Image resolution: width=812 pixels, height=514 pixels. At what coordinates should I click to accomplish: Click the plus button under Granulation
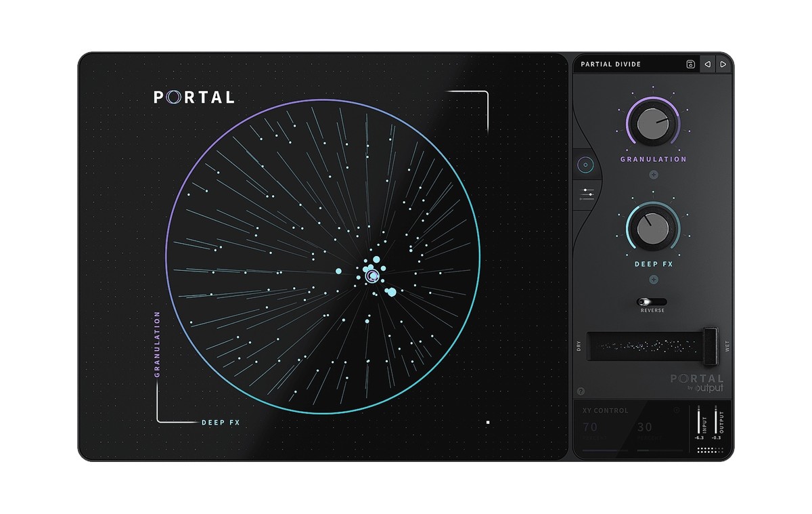click(654, 175)
